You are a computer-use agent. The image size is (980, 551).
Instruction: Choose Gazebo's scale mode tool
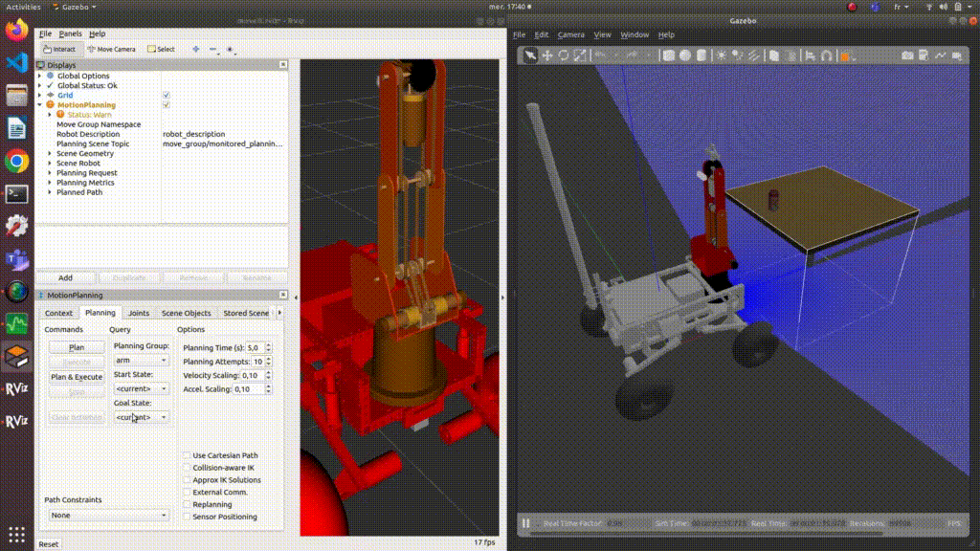click(580, 55)
